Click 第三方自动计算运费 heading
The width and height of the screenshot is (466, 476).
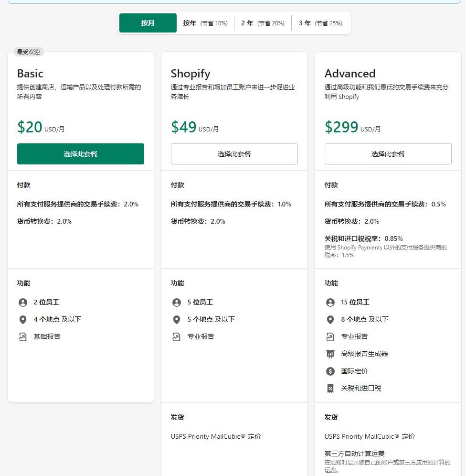point(354,454)
